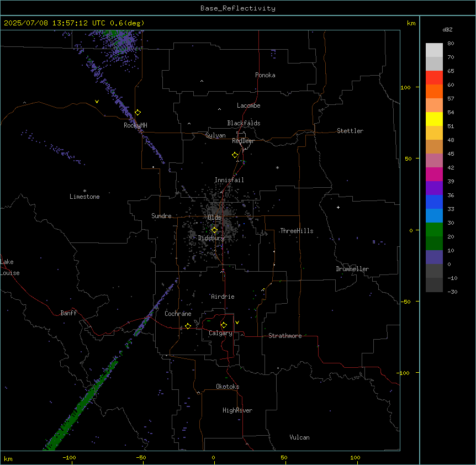Pick the brown 45-48 dBZ legend swatch
This screenshot has width=476, height=465.
click(x=434, y=146)
